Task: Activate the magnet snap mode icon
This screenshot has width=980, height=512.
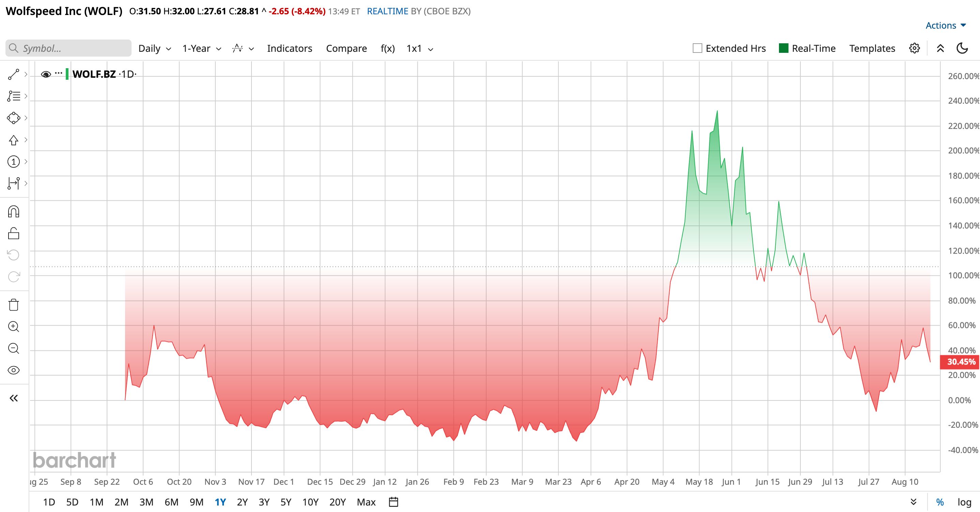Action: tap(13, 212)
